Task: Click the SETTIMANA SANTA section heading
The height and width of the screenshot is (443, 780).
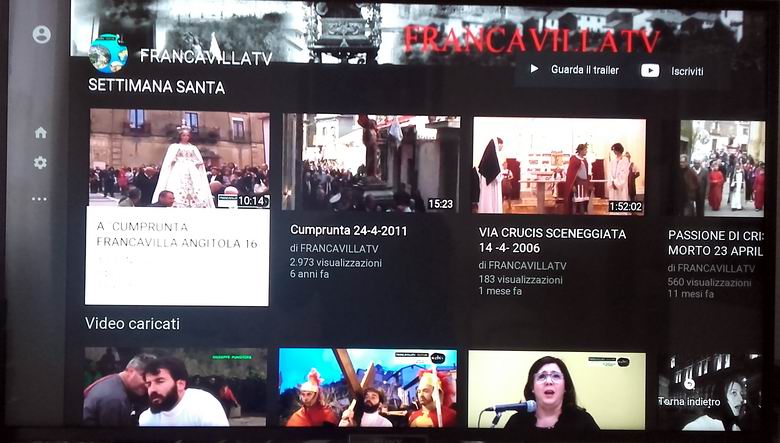Action: click(x=157, y=87)
